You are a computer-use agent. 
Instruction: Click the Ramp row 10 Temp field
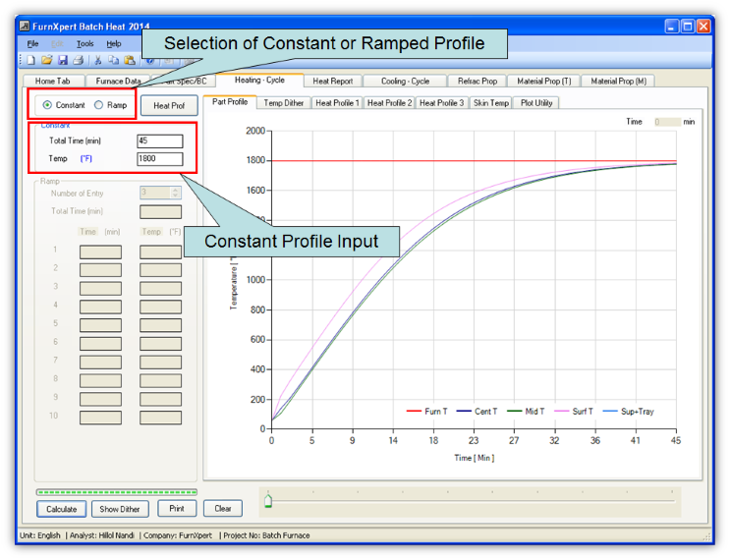pos(160,418)
